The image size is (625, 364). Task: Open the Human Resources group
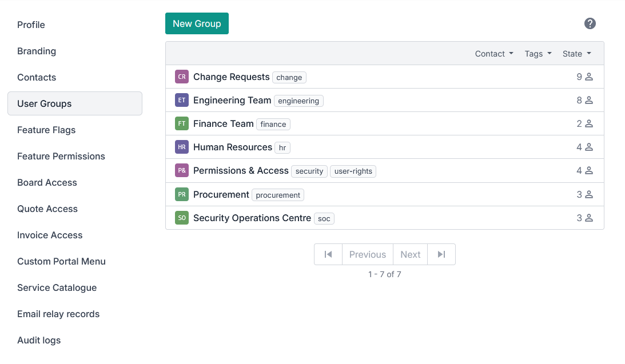232,147
